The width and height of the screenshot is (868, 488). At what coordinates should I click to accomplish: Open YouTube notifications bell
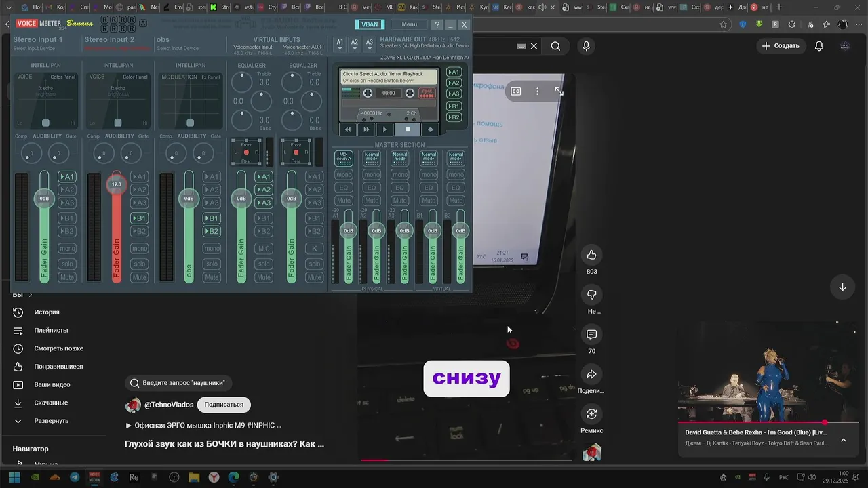pos(819,46)
